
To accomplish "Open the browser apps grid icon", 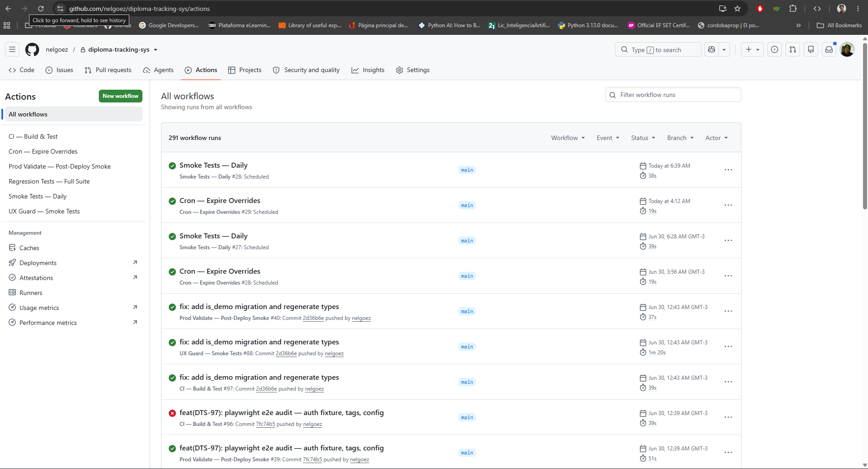I will coord(7,25).
